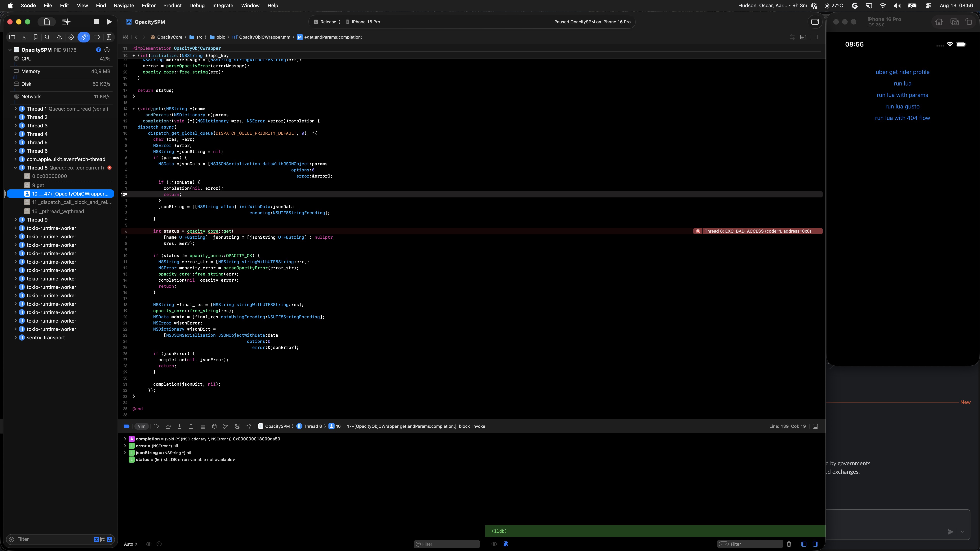
Task: Click the Add Editor plus icon
Action: coord(817,37)
